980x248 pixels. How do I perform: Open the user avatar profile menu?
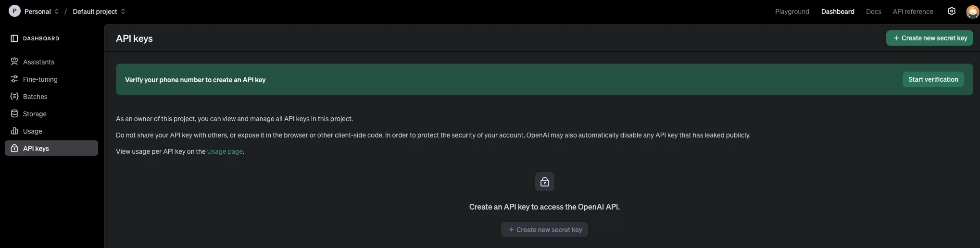point(972,12)
